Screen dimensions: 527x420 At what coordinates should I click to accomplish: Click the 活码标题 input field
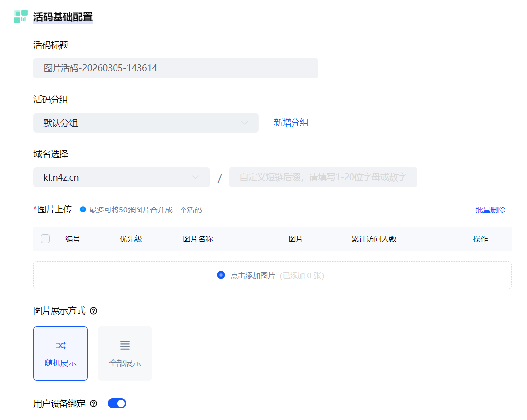pos(176,68)
